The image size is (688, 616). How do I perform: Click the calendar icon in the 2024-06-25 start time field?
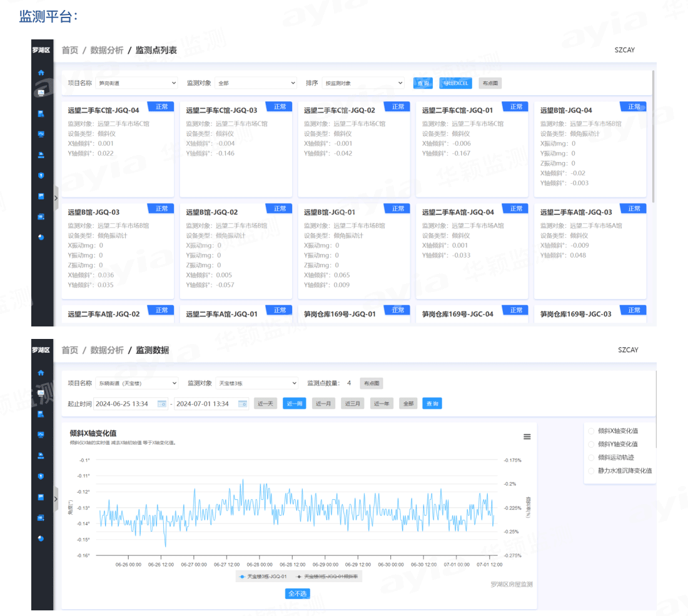click(161, 404)
